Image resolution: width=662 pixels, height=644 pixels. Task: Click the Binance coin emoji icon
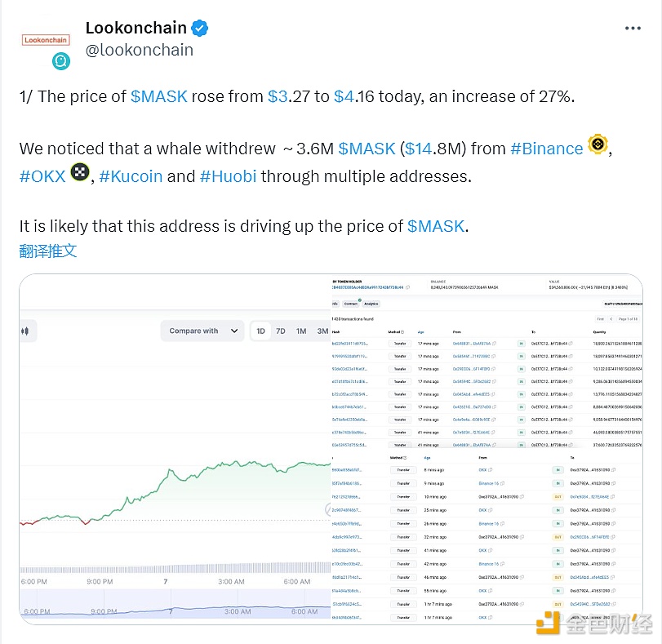[x=598, y=144]
